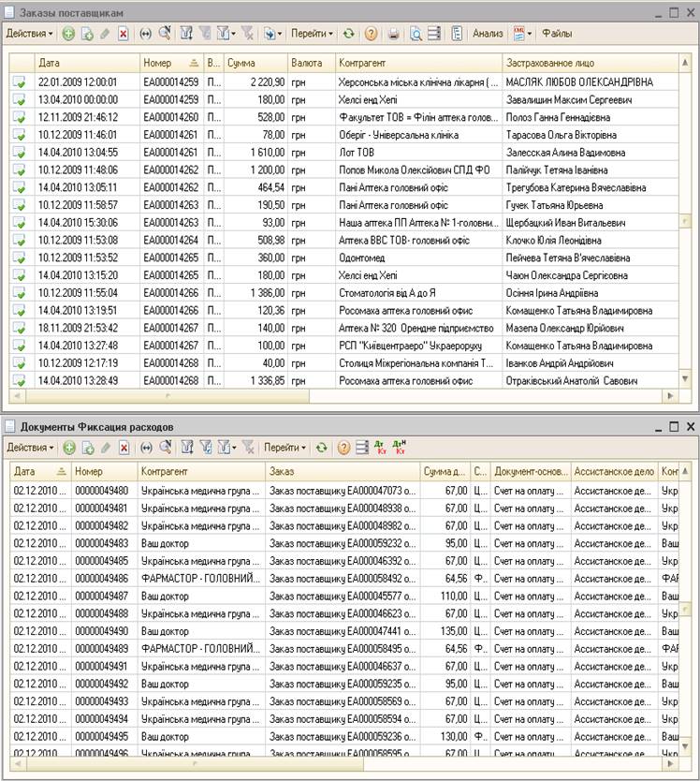Copy selected order in Заказы поставщикам toolbar
The width and height of the screenshot is (700, 781).
point(87,34)
